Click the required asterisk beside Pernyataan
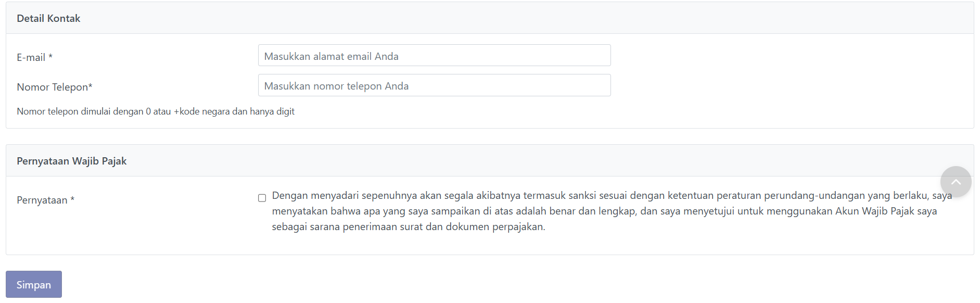Screen dimensions: 980x303 coord(72,199)
